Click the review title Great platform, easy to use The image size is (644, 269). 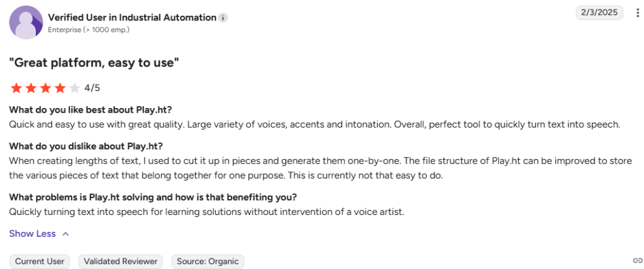[94, 63]
